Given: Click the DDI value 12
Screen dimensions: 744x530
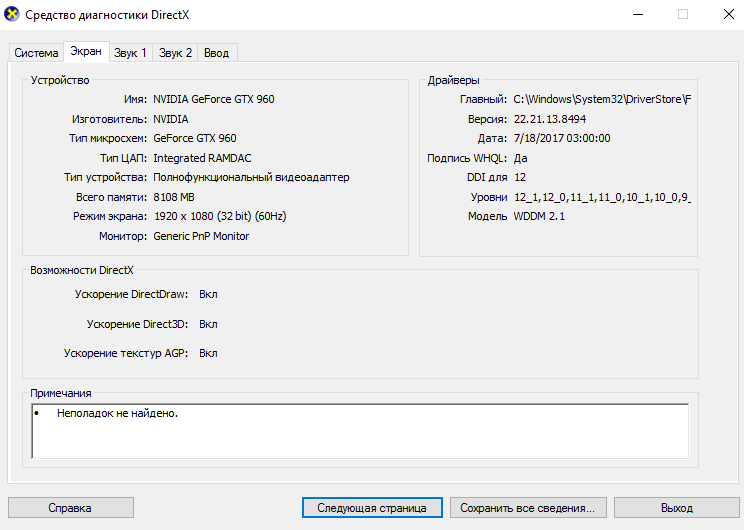Looking at the screenshot, I should tap(520, 177).
